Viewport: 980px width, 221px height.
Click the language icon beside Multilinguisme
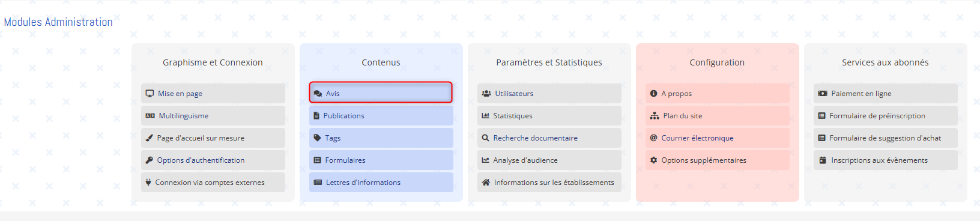coord(150,116)
